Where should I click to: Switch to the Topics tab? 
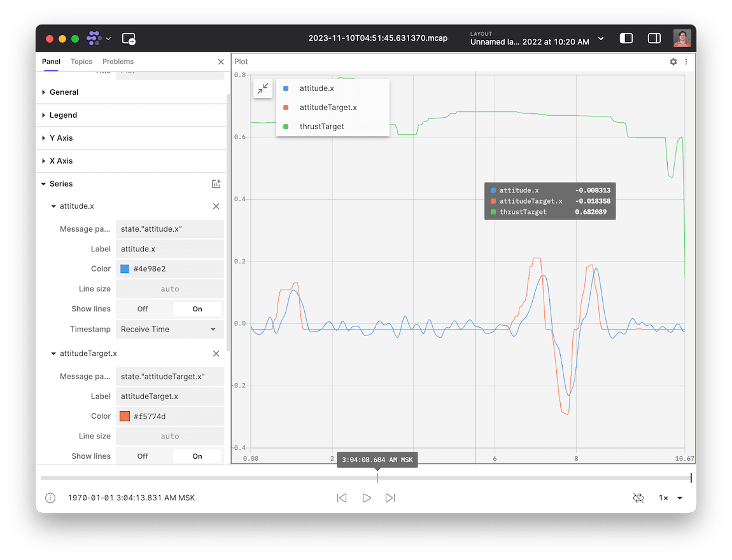tap(81, 62)
